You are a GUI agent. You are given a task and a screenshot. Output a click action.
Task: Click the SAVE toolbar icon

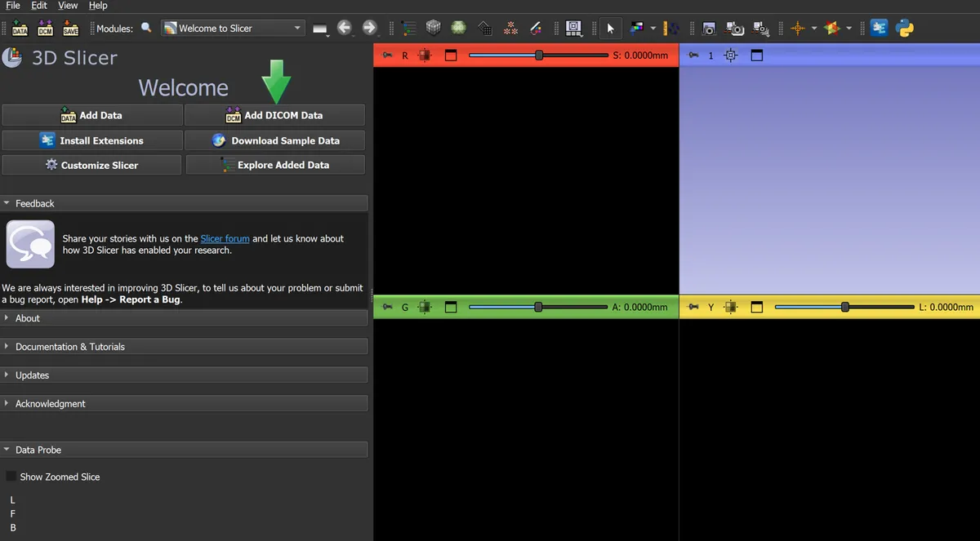(71, 28)
